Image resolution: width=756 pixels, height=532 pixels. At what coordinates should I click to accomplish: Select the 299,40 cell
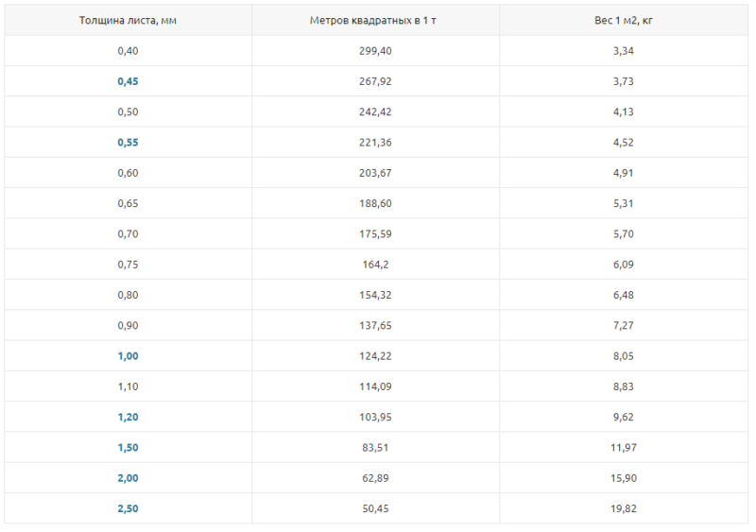pyautogui.click(x=375, y=51)
